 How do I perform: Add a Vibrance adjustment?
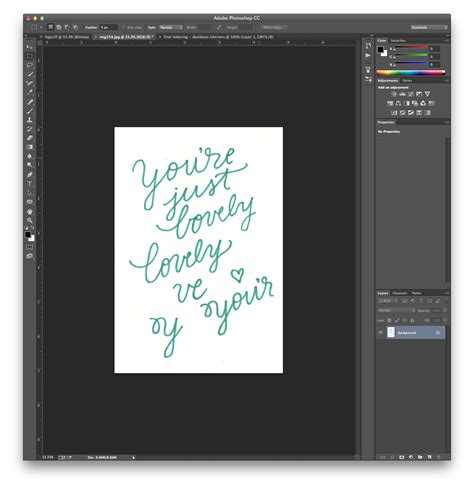[x=428, y=94]
